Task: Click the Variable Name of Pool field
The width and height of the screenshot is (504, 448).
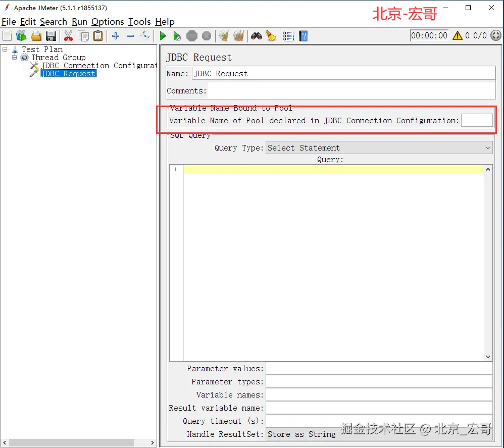Action: click(477, 120)
